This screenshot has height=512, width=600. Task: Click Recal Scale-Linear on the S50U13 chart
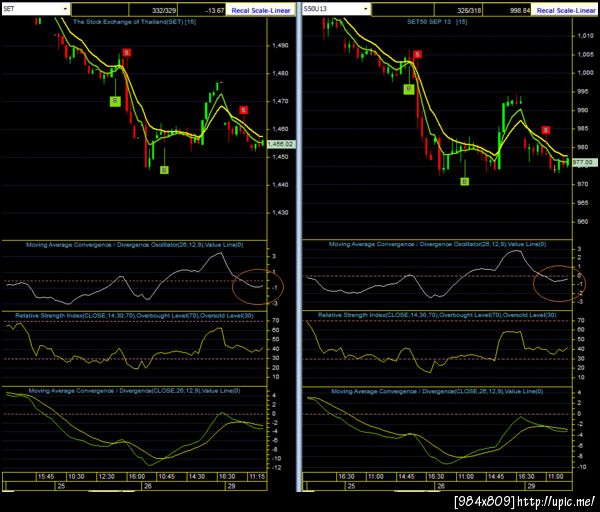point(566,10)
